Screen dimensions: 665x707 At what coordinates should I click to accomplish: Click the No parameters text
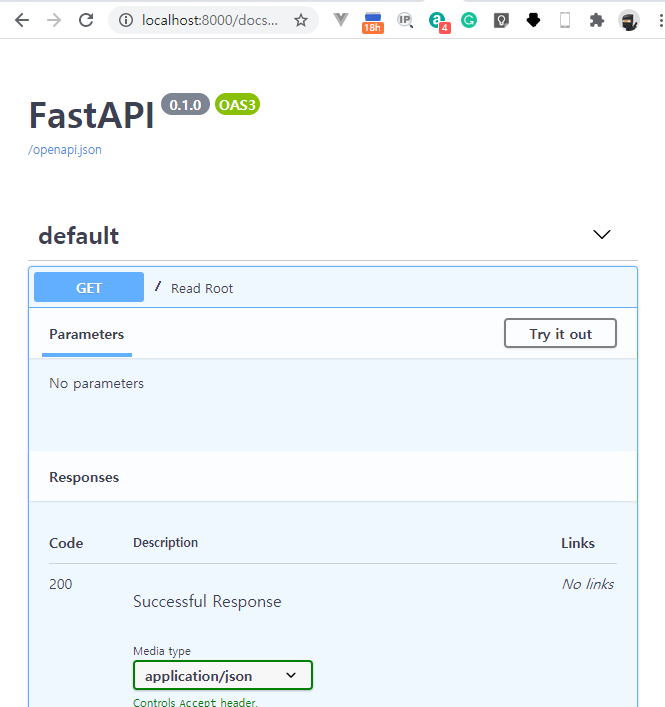click(96, 384)
